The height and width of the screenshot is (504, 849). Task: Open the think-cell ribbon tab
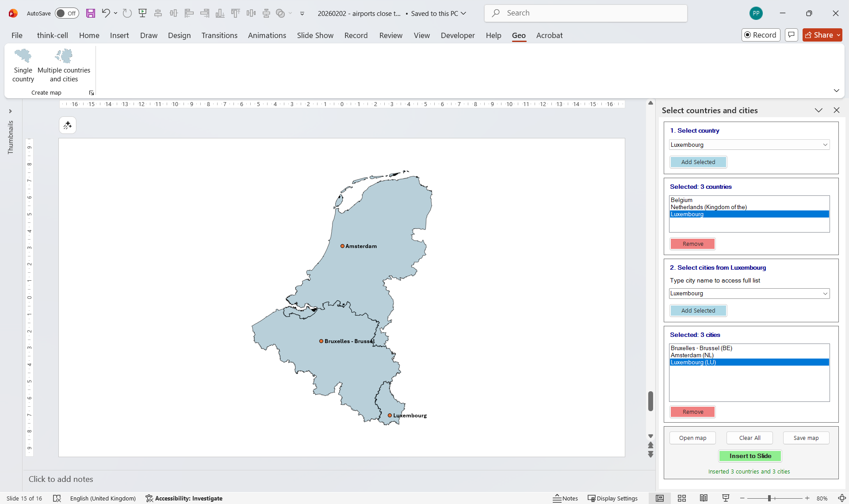click(53, 35)
